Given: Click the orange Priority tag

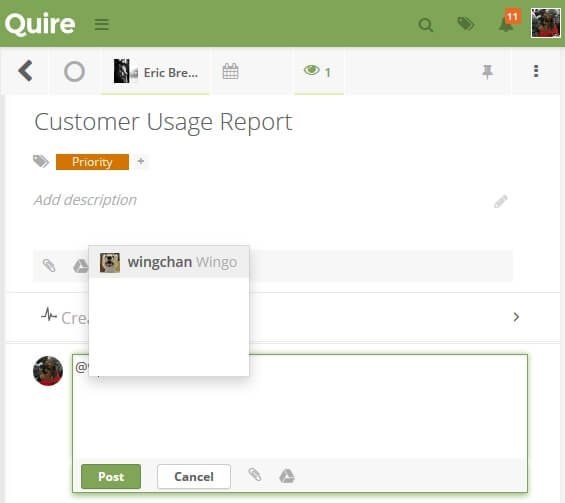Looking at the screenshot, I should [x=92, y=162].
